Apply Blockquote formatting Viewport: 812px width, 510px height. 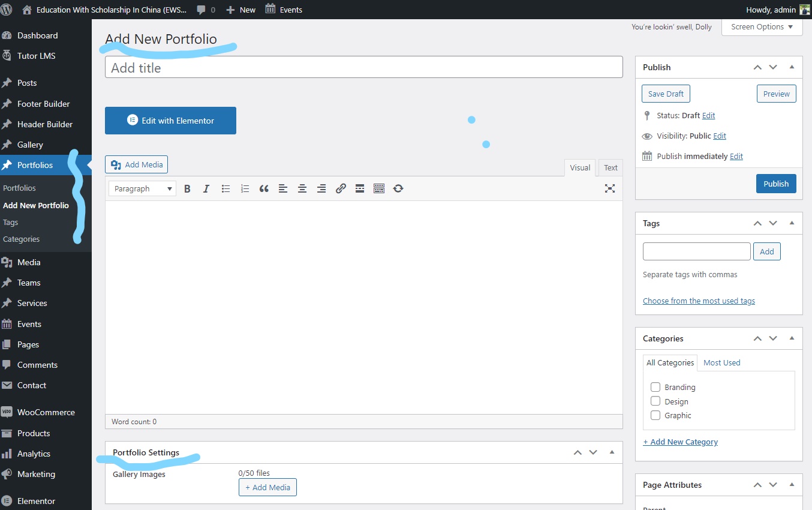pyautogui.click(x=264, y=188)
